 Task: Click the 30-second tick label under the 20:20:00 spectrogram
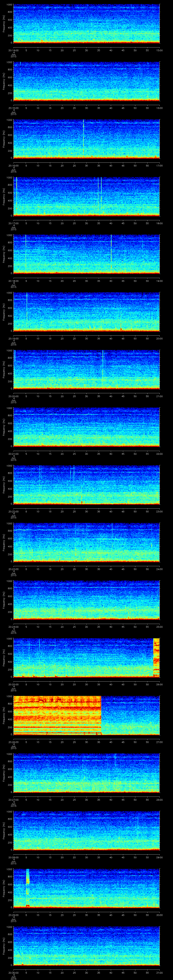(x=87, y=396)
